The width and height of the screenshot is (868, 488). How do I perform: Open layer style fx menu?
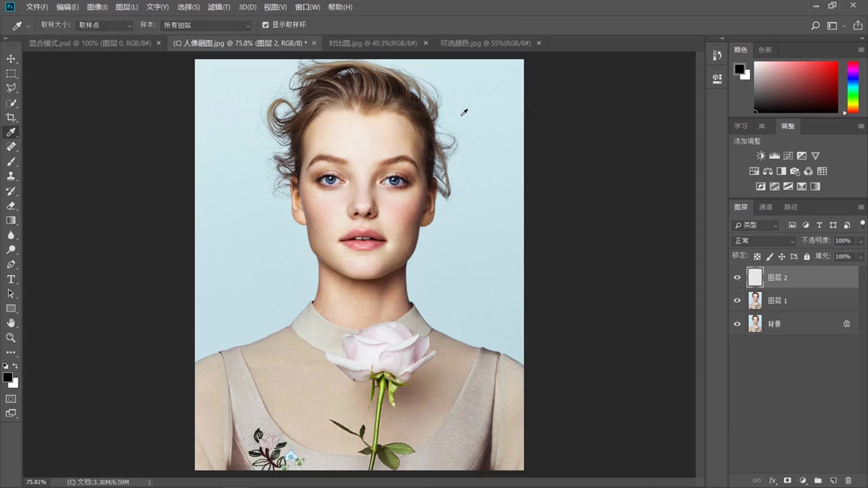773,480
